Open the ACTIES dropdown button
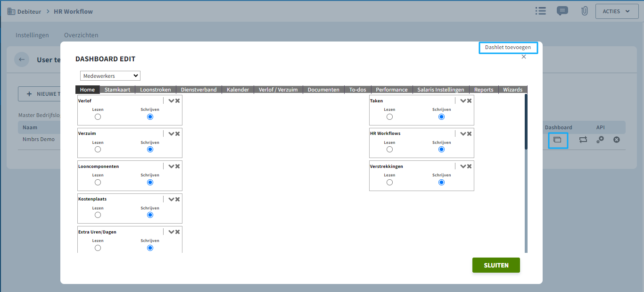Screen dimensions: 644x292 click(x=617, y=11)
